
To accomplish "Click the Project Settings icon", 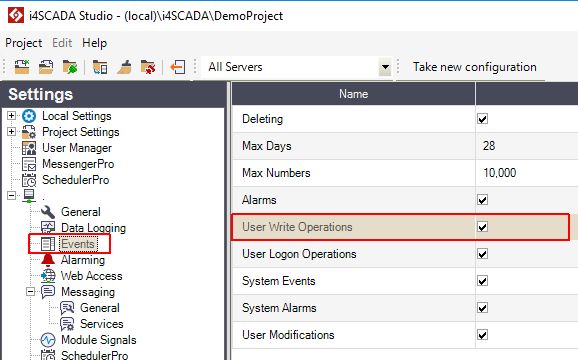I will [29, 132].
